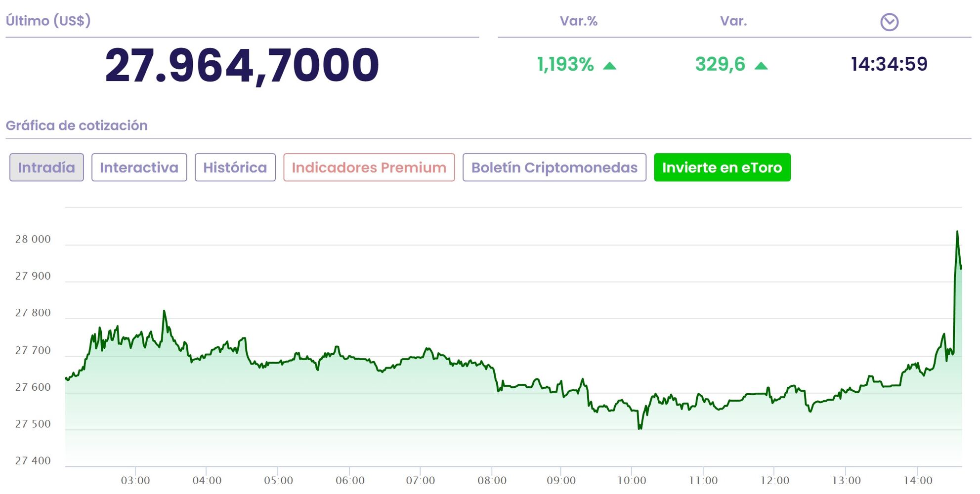Select the Intradía chart tab
980x494 pixels.
[46, 167]
